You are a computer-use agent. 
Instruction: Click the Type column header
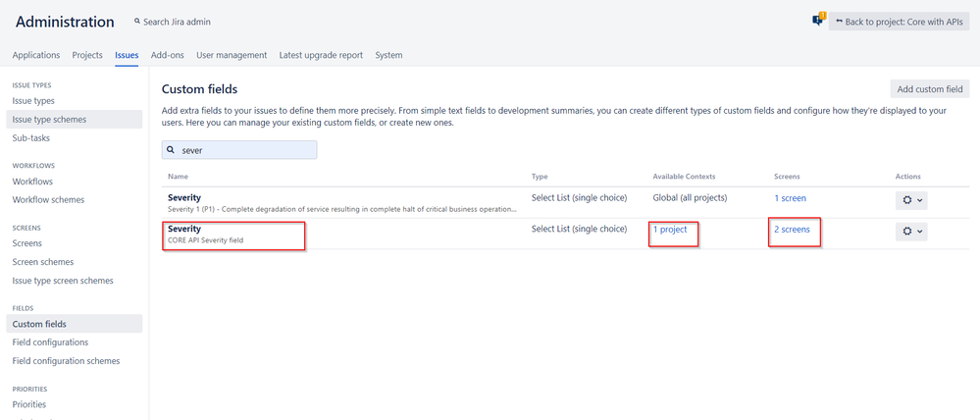point(540,177)
